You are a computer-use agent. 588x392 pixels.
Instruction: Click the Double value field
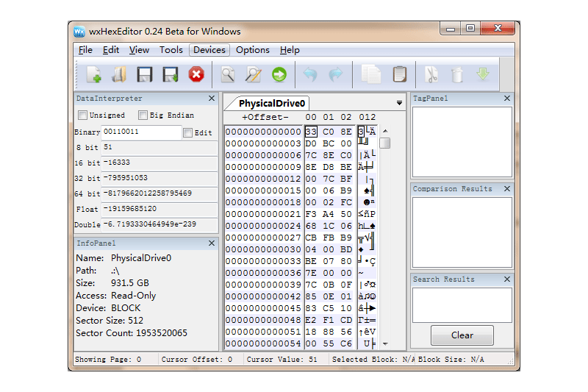click(159, 224)
